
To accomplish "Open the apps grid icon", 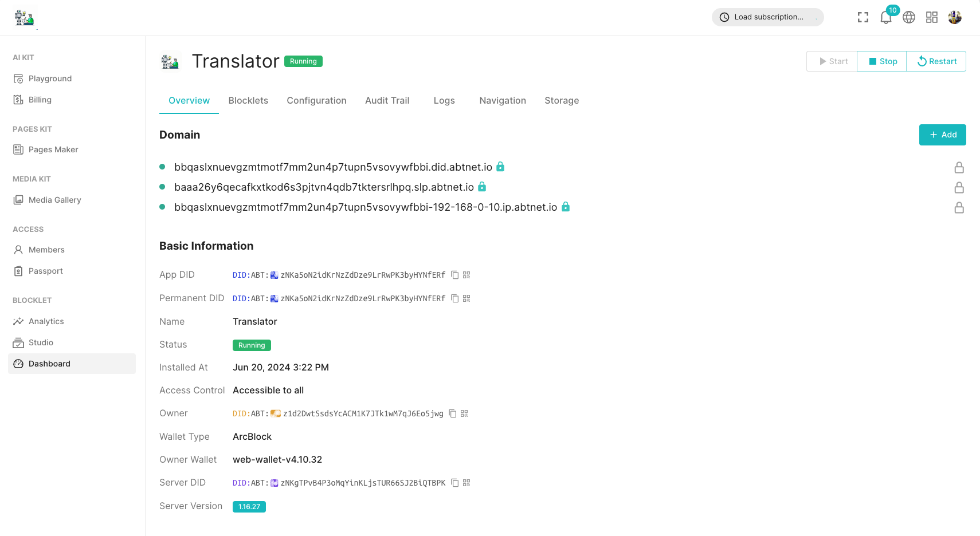I will tap(931, 18).
